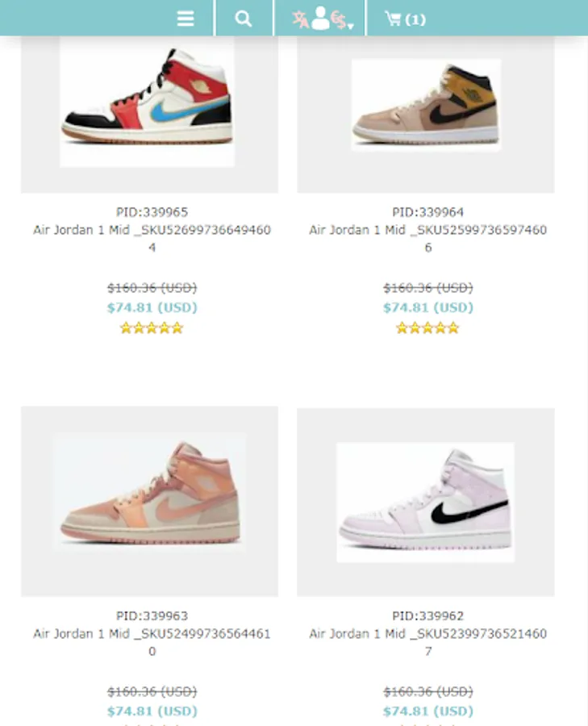Viewport: 588px width, 726px height.
Task: Click the search magnifier icon
Action: click(244, 19)
